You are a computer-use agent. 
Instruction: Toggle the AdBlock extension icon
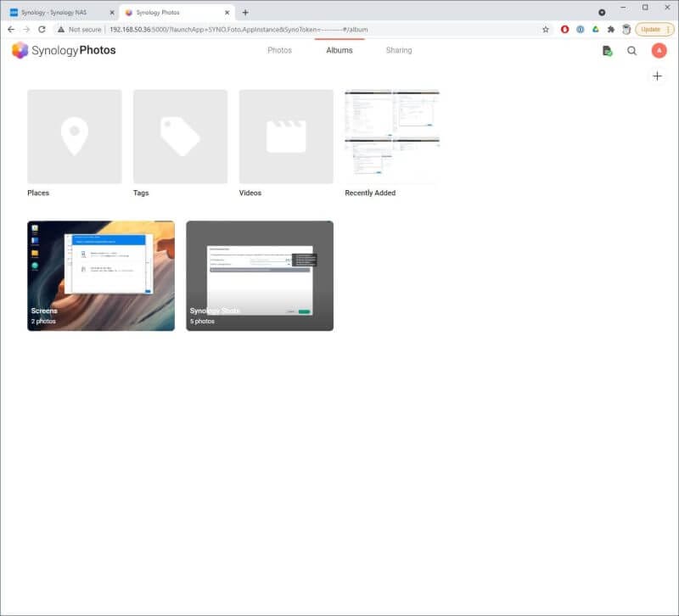point(564,29)
